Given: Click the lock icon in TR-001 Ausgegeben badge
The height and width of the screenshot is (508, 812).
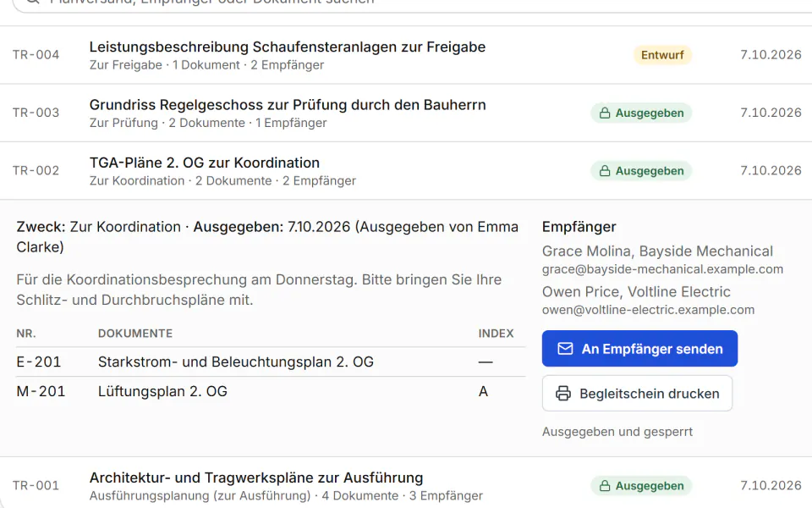Looking at the screenshot, I should click(x=604, y=486).
